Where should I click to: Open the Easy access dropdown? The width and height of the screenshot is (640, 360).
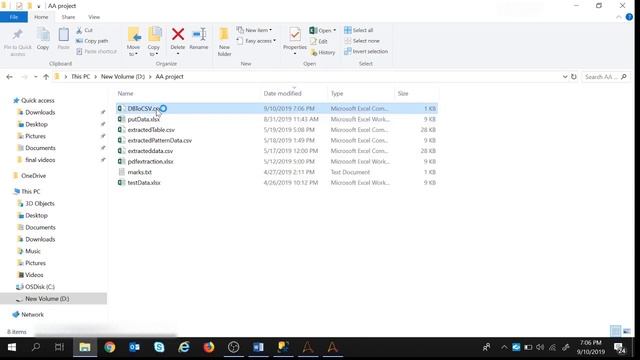pos(256,41)
